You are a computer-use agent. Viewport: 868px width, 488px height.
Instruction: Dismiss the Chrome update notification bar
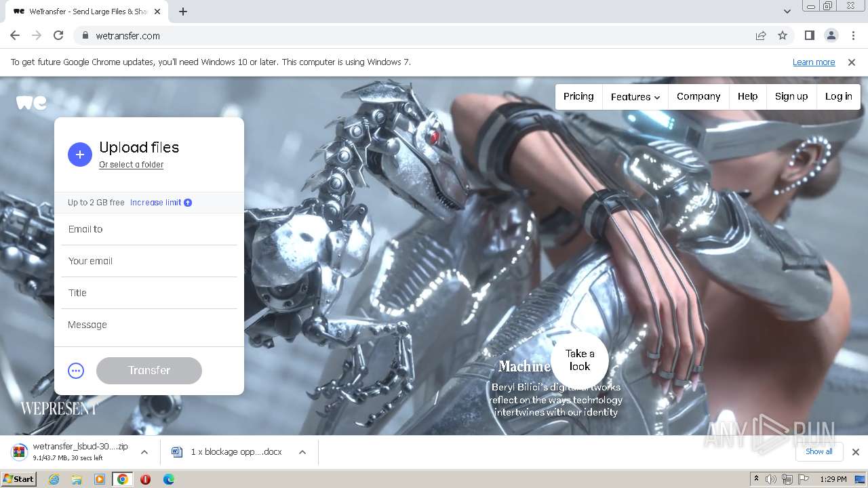coord(852,62)
